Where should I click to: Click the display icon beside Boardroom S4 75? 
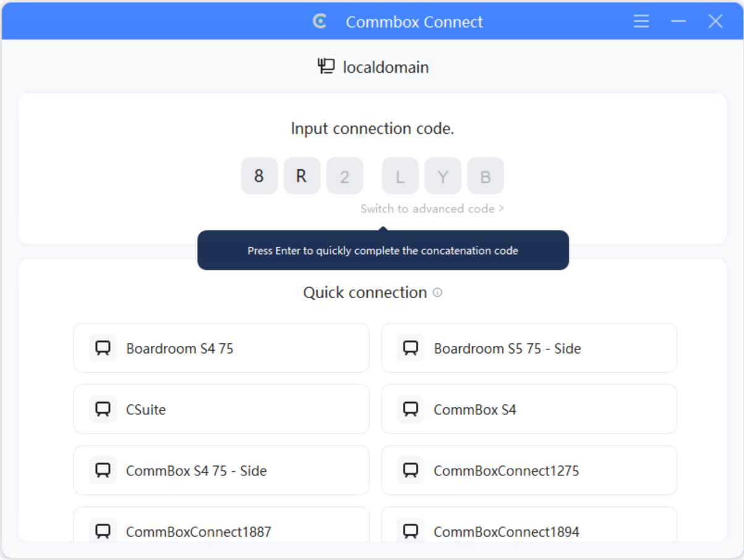pyautogui.click(x=103, y=348)
